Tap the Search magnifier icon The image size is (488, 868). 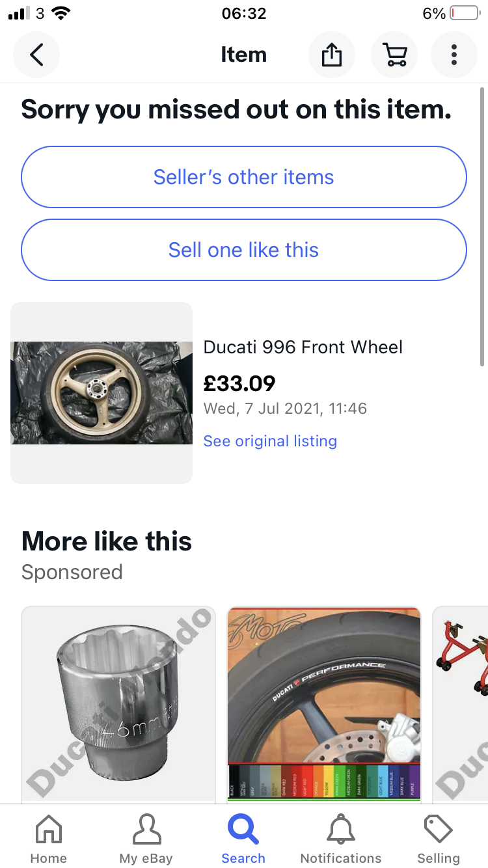click(243, 832)
